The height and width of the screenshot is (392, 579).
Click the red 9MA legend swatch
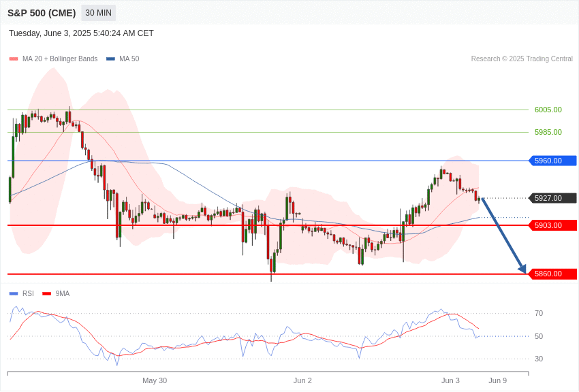(46, 294)
